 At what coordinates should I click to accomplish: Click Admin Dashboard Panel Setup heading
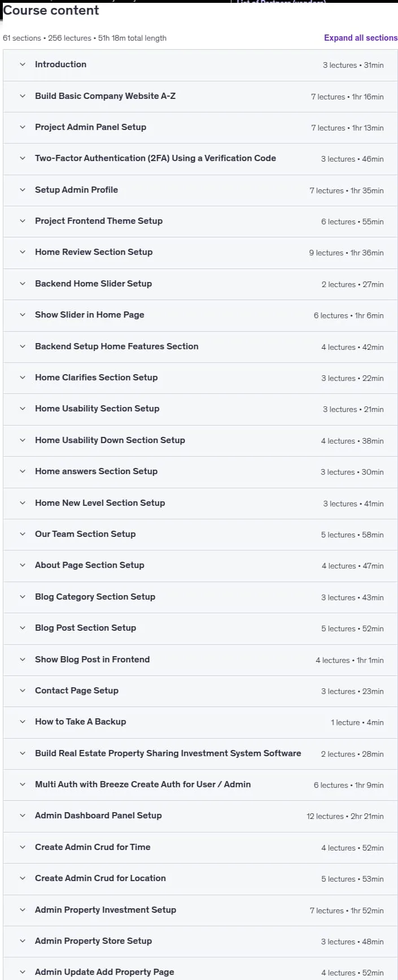point(98,816)
